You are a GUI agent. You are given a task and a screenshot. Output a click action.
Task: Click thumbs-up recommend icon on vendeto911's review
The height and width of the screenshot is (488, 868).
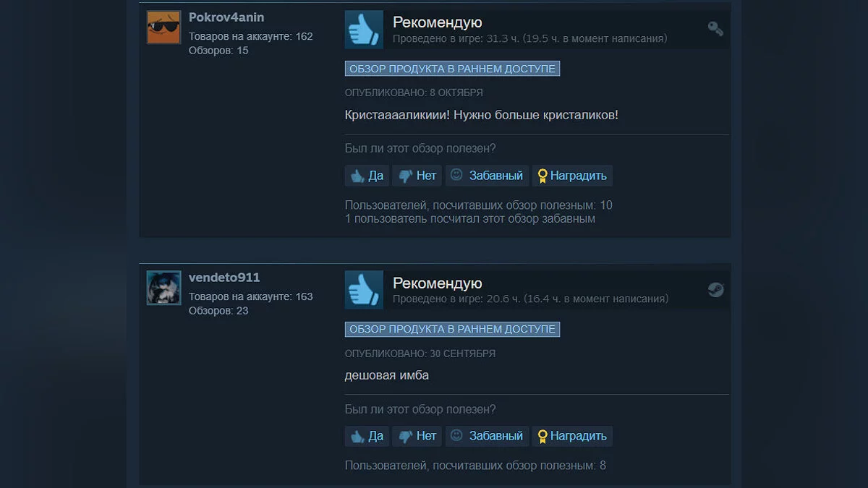click(364, 290)
